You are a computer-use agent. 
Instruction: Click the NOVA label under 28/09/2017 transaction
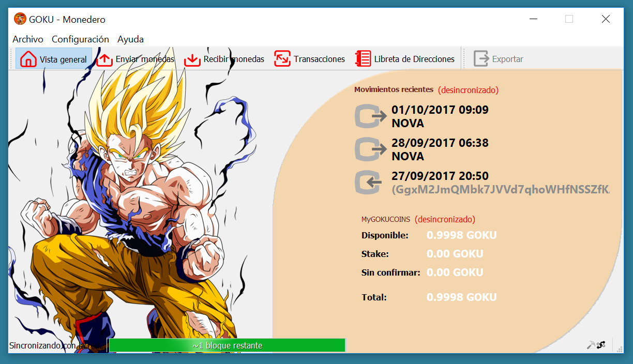(x=408, y=156)
